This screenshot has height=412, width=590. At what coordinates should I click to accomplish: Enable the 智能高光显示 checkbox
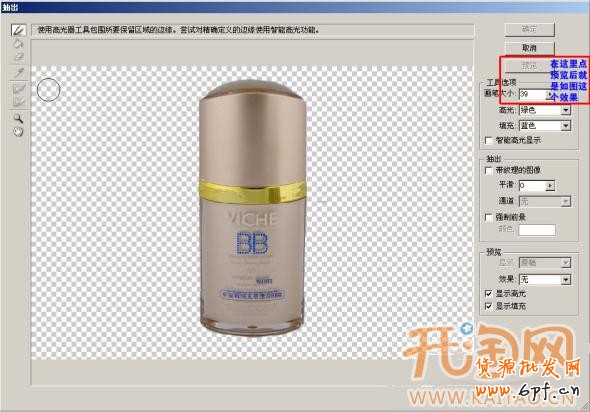tap(488, 140)
